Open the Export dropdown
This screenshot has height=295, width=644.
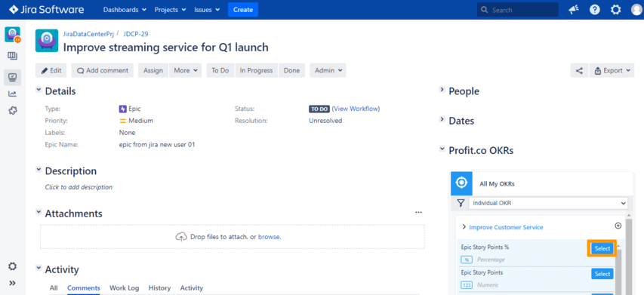(612, 71)
